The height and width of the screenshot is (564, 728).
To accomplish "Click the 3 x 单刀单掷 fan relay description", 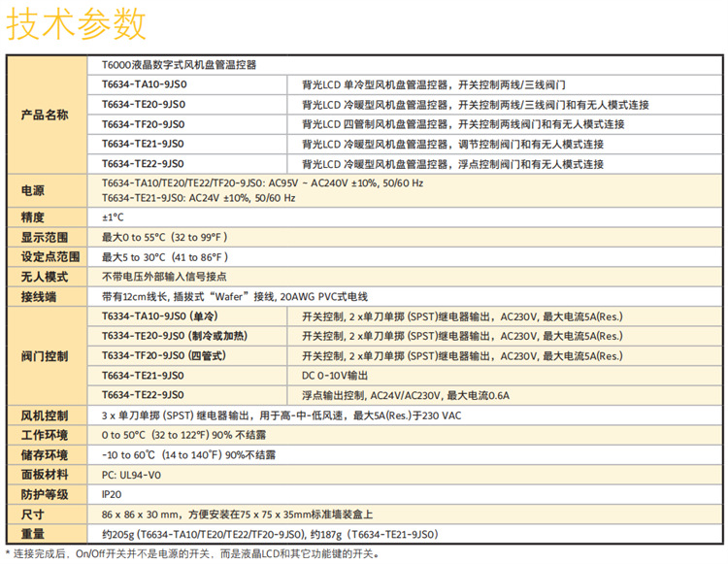I will [281, 415].
